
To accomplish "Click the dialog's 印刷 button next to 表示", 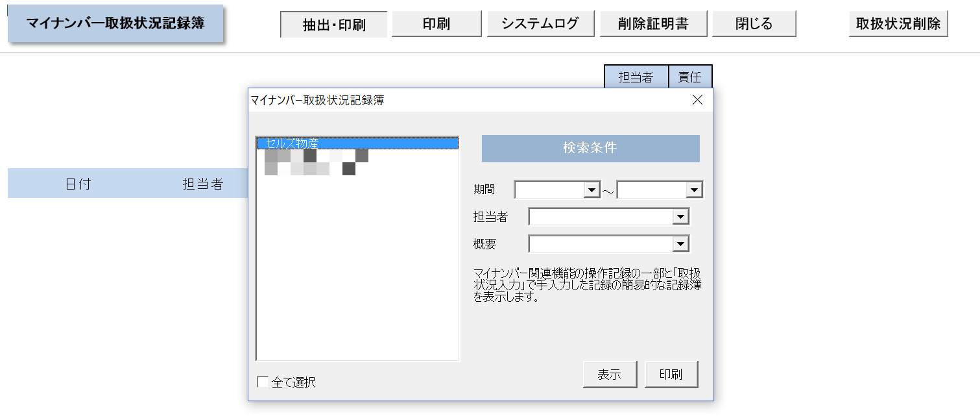I will pyautogui.click(x=671, y=375).
